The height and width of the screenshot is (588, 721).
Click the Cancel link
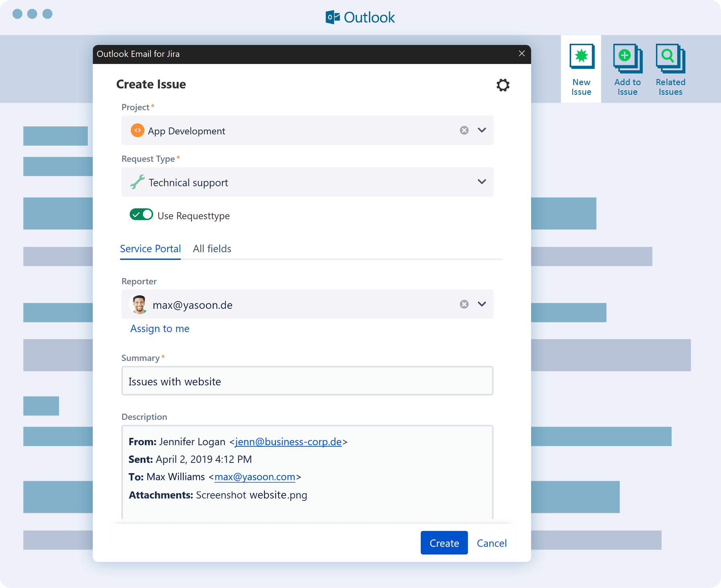491,543
